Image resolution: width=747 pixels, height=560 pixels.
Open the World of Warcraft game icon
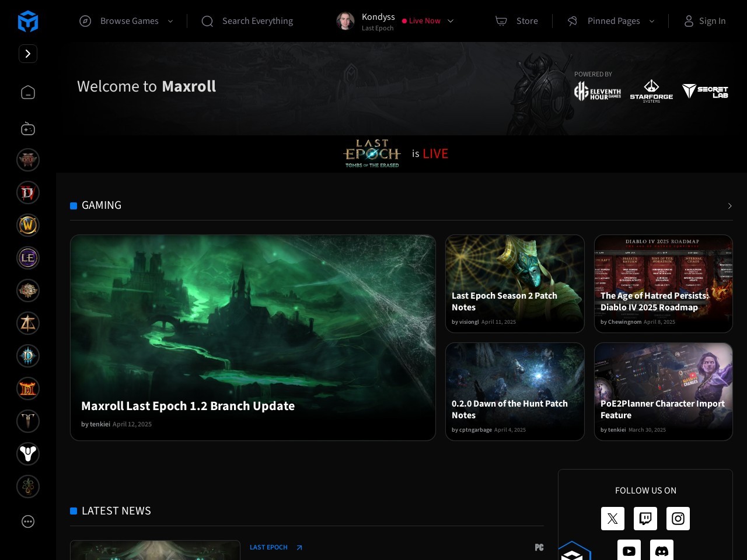pyautogui.click(x=28, y=225)
